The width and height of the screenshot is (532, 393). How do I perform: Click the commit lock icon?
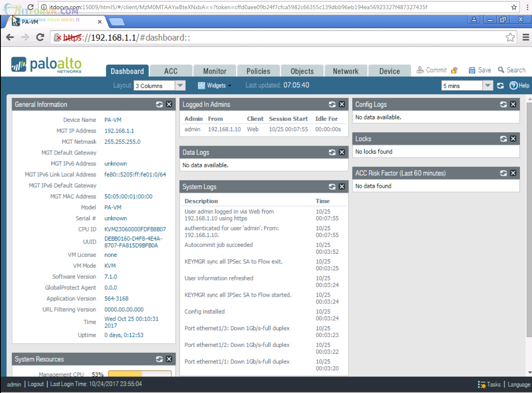point(454,70)
